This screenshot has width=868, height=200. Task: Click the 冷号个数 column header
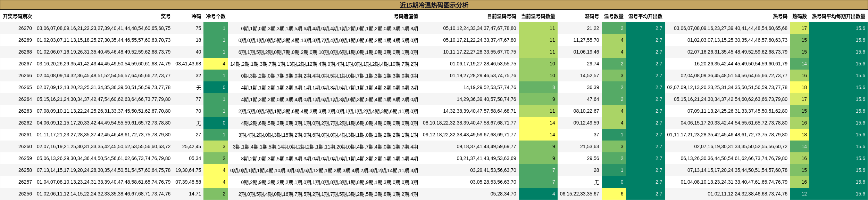click(x=216, y=16)
